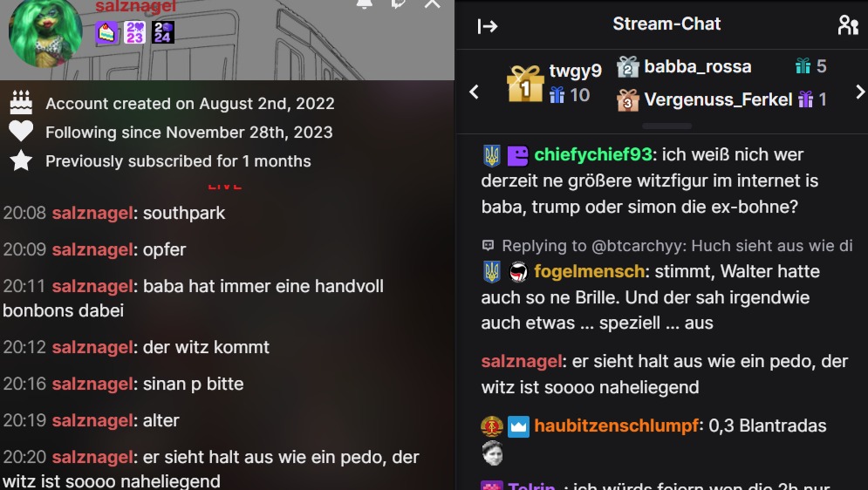868x490 pixels.
Task: Expand gift leaderboard using the drag handle
Action: pos(666,126)
